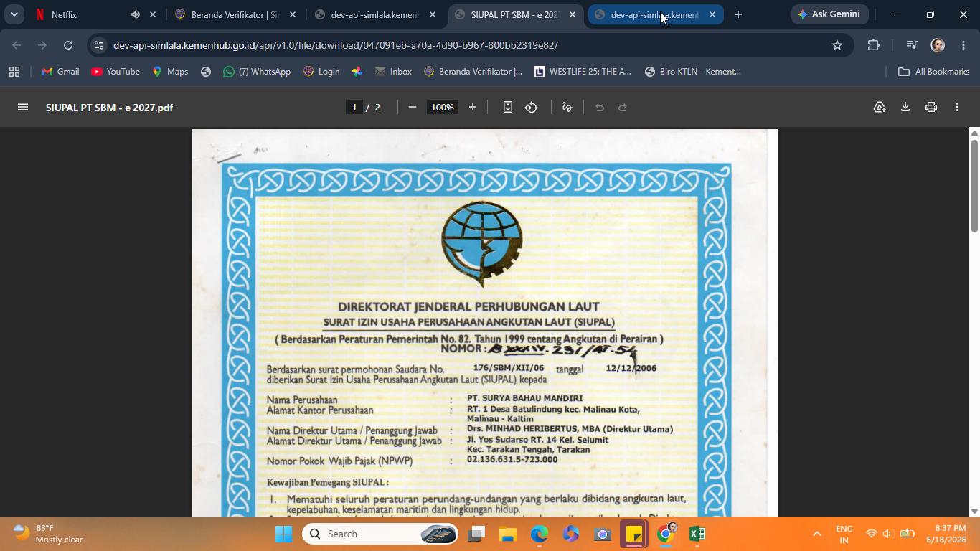Image resolution: width=980 pixels, height=551 pixels.
Task: Open a new browser tab
Action: coord(738,14)
